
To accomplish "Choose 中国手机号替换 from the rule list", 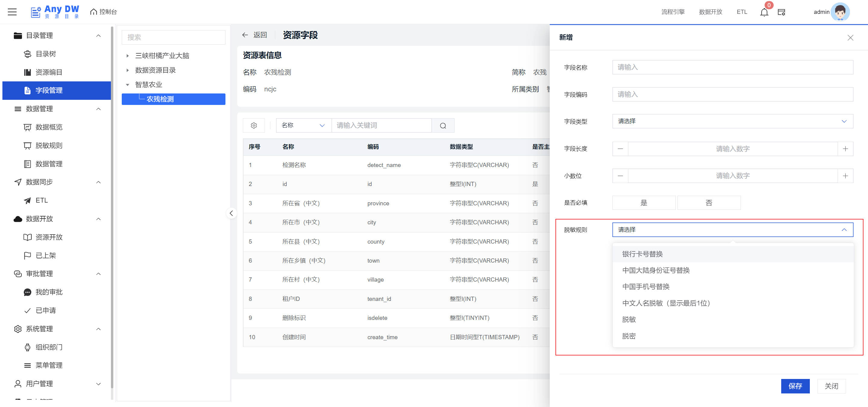I will [x=646, y=287].
